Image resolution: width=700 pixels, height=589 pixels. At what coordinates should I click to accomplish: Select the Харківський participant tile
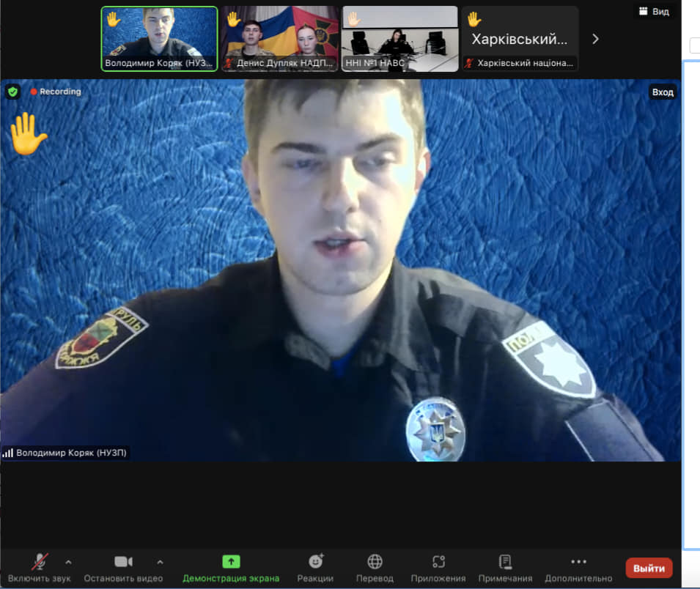tap(520, 39)
